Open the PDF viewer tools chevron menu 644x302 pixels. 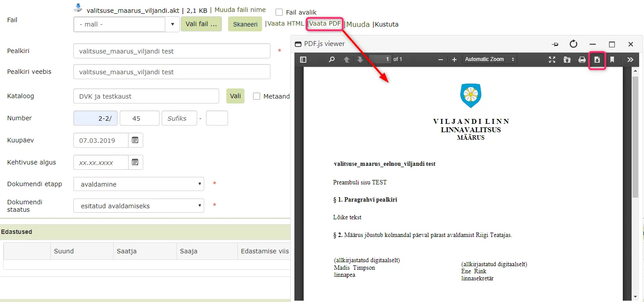pyautogui.click(x=630, y=60)
